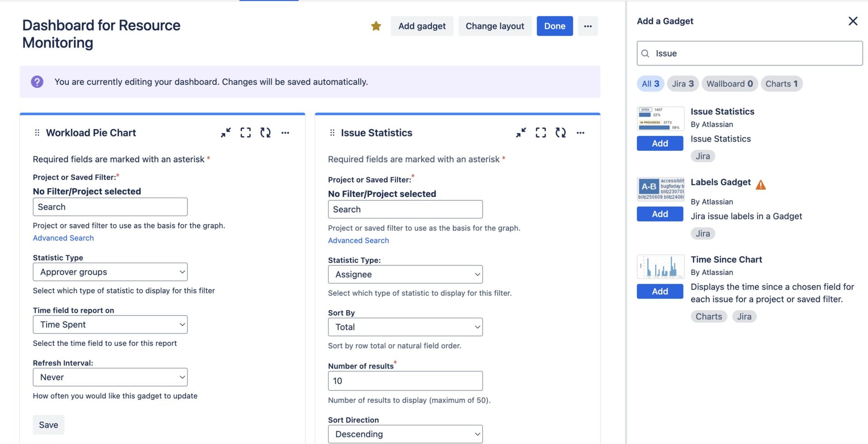Screen dimensions: 868x444
Task: Open the Refresh Interval dropdown set to Never
Action: (110, 377)
